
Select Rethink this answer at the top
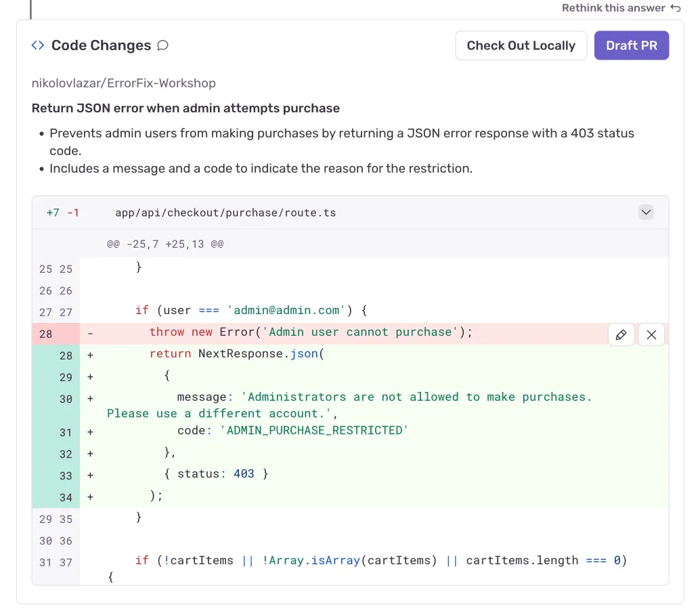613,7
